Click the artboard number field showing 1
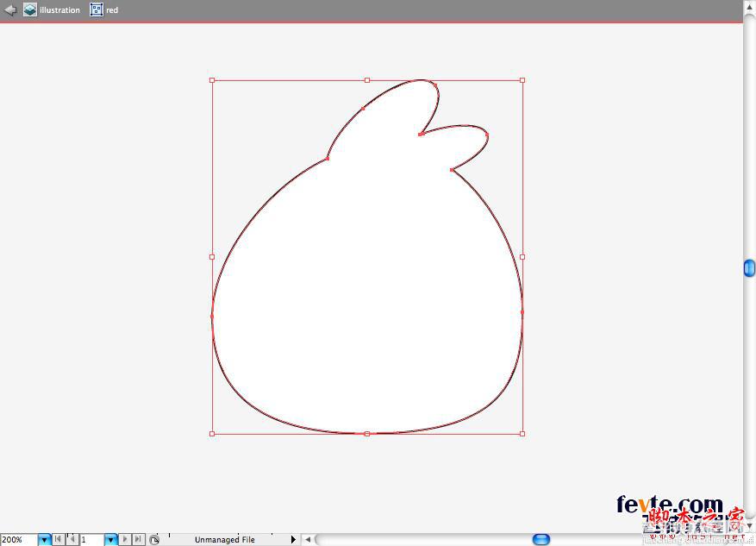Viewport: 756px width, 546px height. coord(91,540)
